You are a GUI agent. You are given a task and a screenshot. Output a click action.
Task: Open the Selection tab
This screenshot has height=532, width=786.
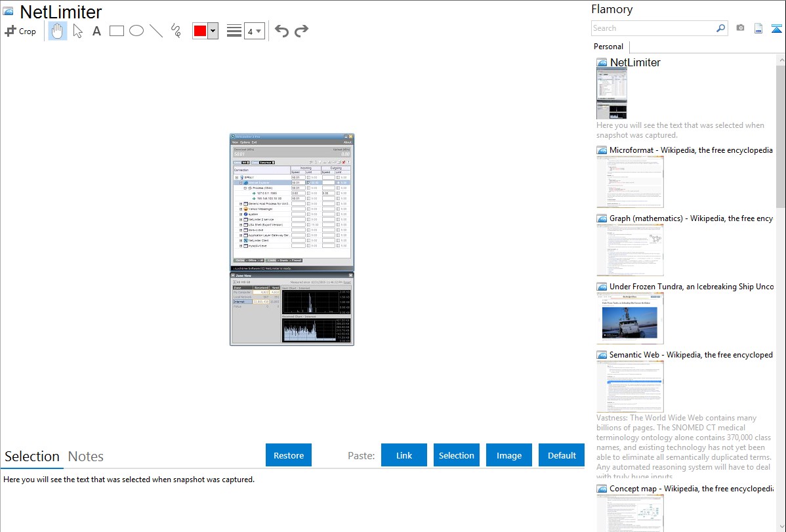pyautogui.click(x=32, y=457)
